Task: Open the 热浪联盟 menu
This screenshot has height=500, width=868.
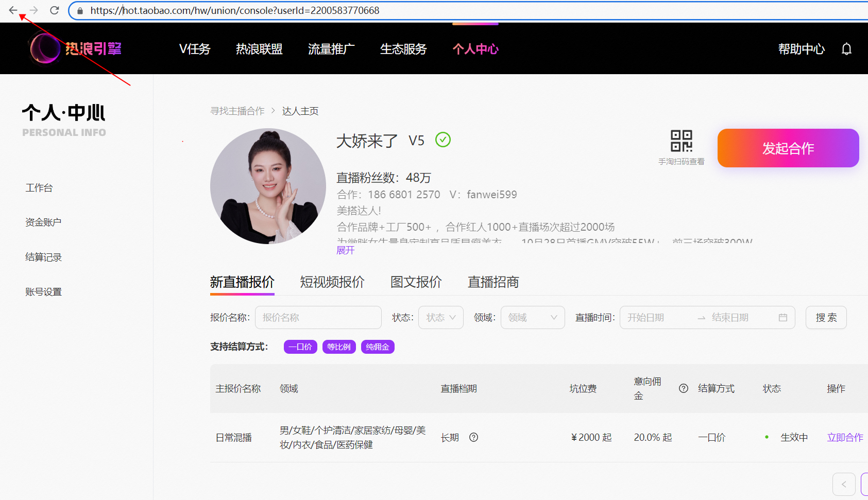Action: pos(259,49)
